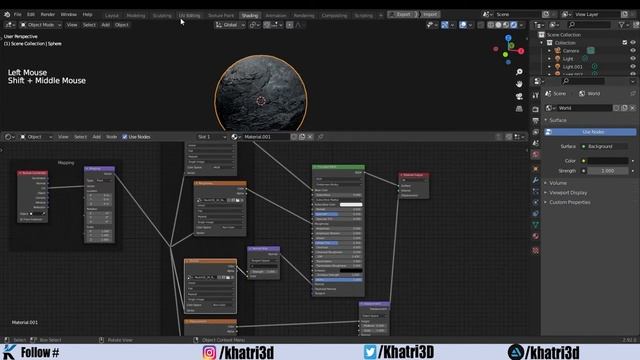Open the Output properties tab
This screenshot has height=360, width=640.
(536, 121)
